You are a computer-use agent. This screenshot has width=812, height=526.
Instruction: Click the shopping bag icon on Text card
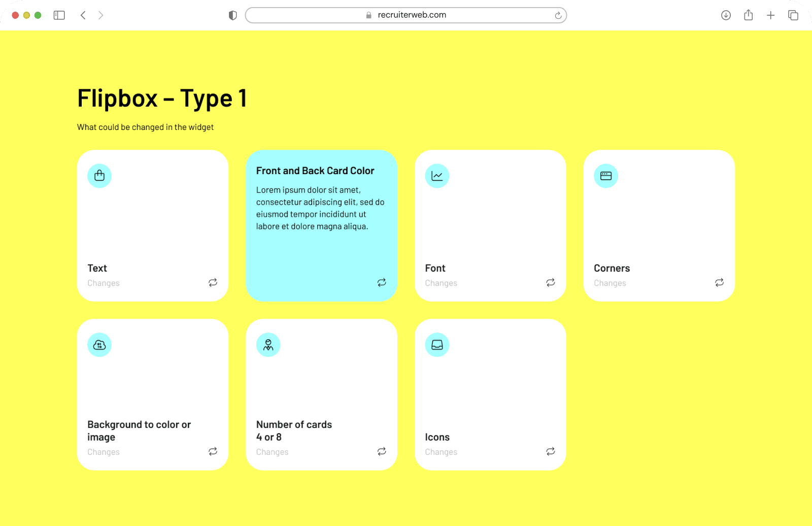click(x=99, y=176)
